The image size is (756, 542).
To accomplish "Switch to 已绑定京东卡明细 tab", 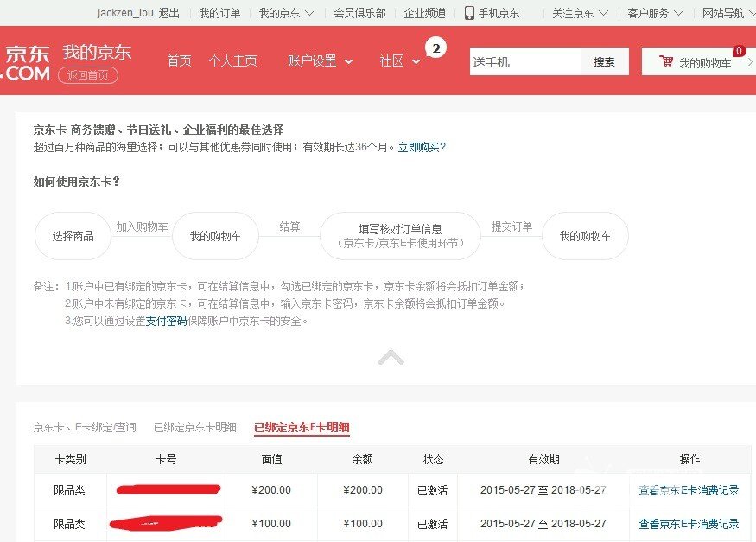I will tap(194, 427).
